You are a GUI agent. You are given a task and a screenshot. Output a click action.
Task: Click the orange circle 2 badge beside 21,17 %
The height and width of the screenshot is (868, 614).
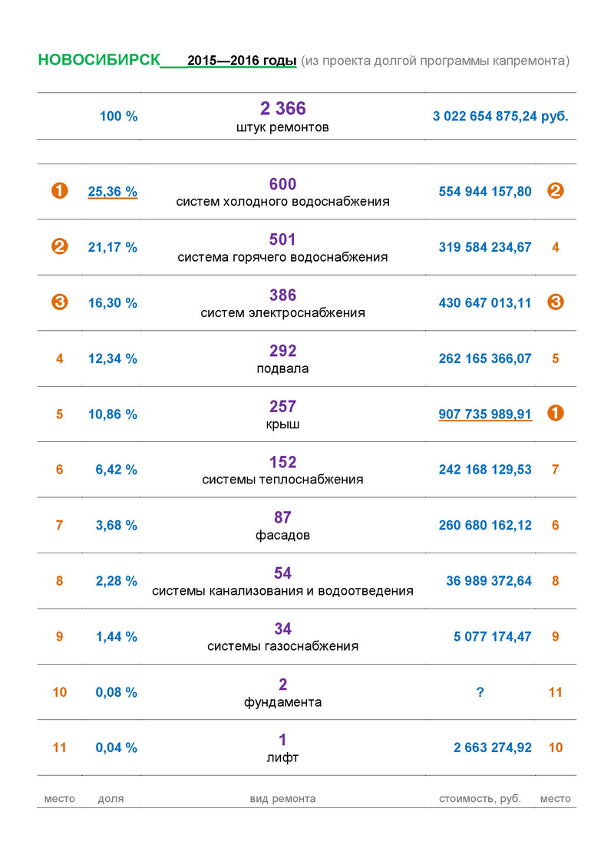click(x=60, y=247)
